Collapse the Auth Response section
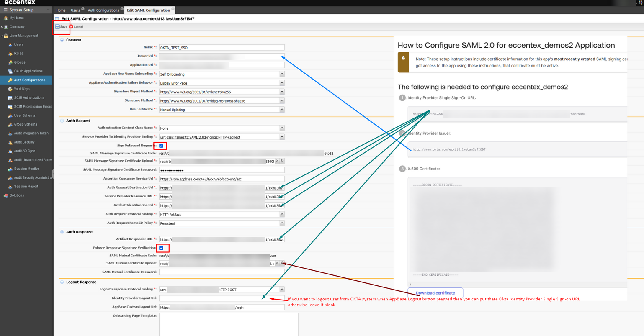This screenshot has width=644, height=336. tap(62, 232)
